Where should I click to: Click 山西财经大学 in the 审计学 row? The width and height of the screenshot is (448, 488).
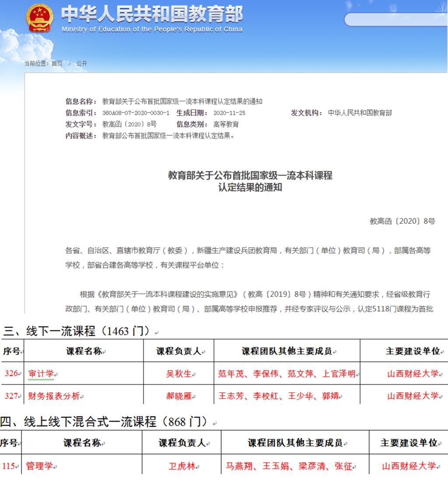point(413,373)
